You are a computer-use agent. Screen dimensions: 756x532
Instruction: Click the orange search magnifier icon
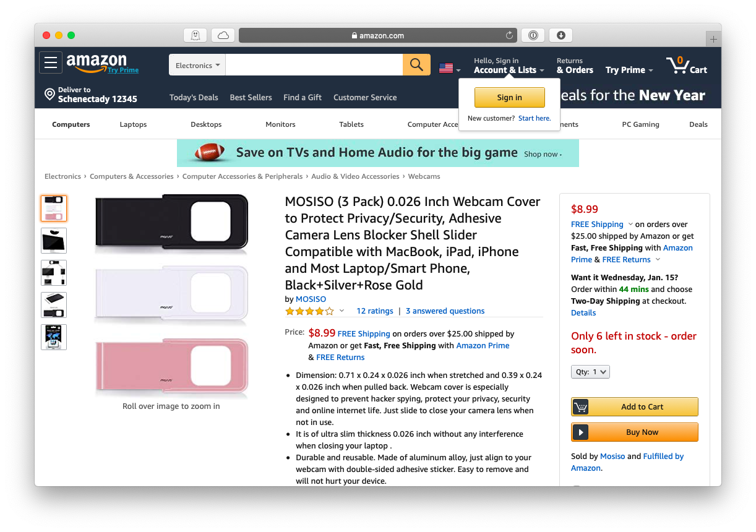pyautogui.click(x=416, y=64)
